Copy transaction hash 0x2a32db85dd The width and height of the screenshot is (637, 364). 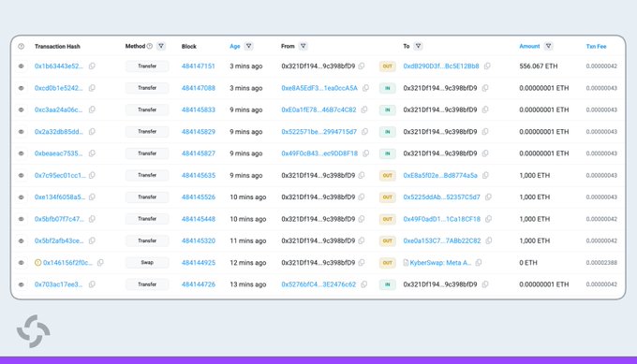(x=92, y=132)
